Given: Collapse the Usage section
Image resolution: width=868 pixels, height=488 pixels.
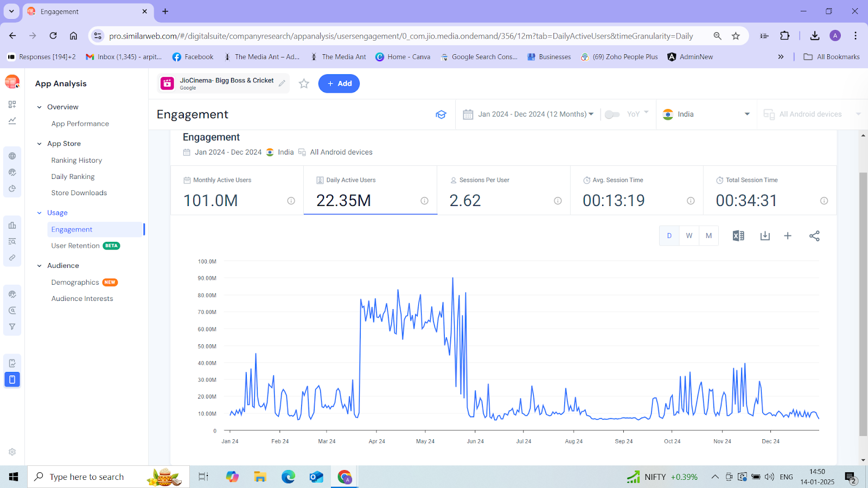Looking at the screenshot, I should (x=39, y=213).
